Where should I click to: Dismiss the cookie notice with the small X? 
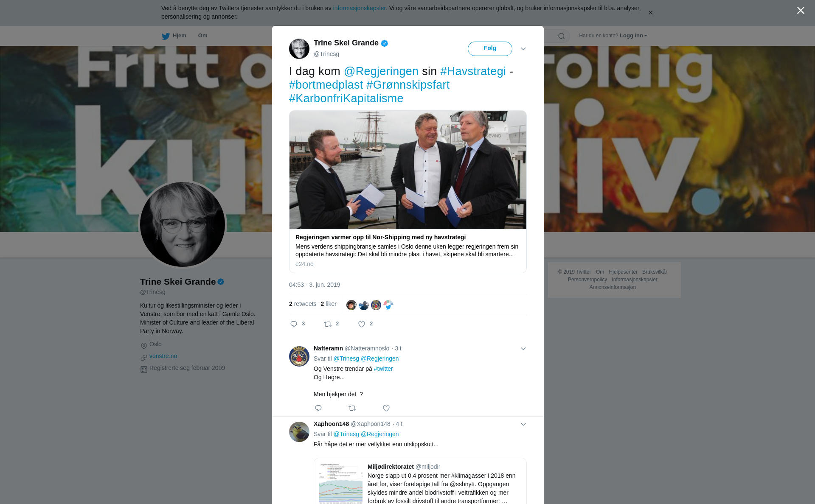coord(650,13)
